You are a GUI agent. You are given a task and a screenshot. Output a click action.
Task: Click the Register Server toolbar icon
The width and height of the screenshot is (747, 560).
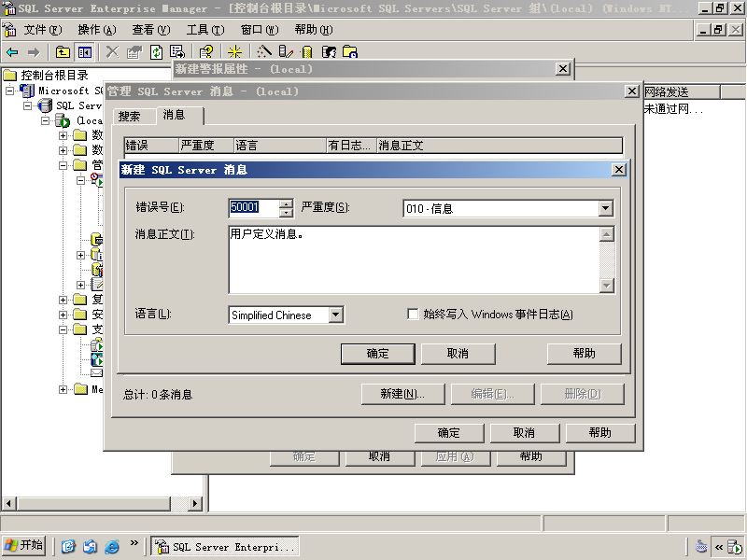pos(285,52)
